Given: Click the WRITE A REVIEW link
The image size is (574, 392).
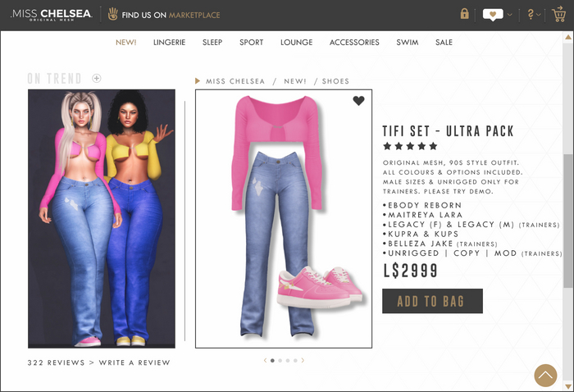Looking at the screenshot, I should point(134,362).
